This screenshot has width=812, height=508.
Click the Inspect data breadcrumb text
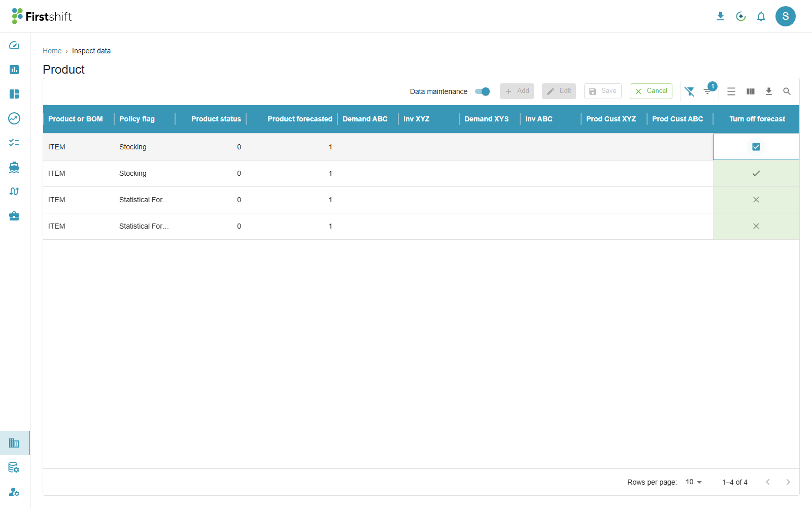click(x=91, y=51)
